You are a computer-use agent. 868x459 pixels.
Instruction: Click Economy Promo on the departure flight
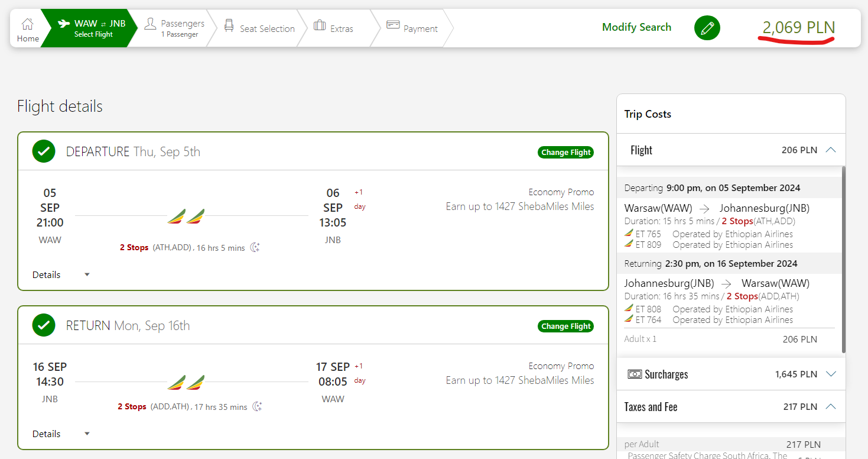click(561, 192)
